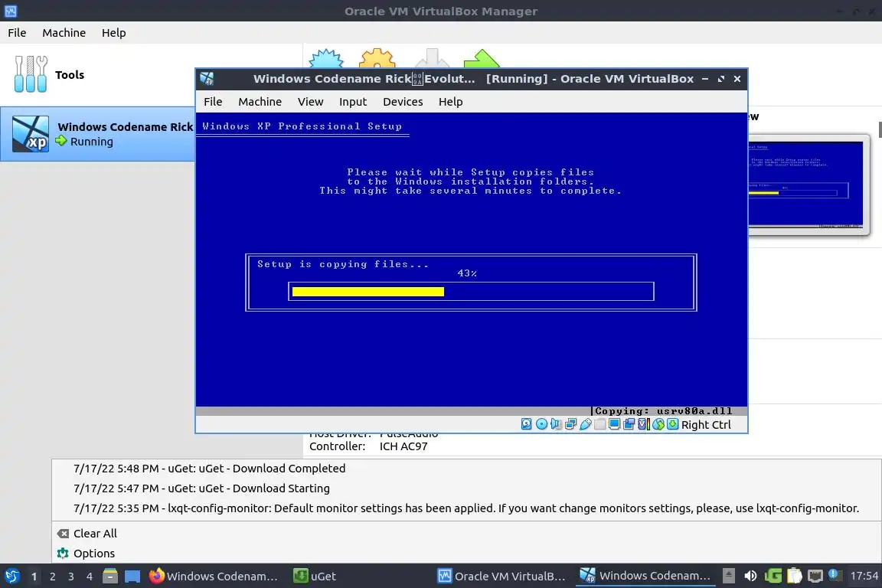Open the clipboard manager tray icon
882x588 pixels.
coord(794,576)
